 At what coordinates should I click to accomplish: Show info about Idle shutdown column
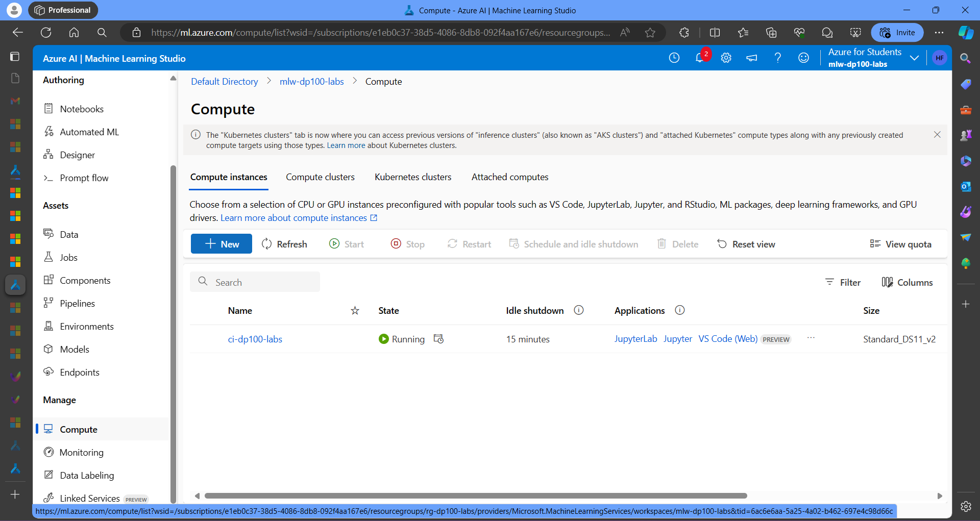pos(578,310)
